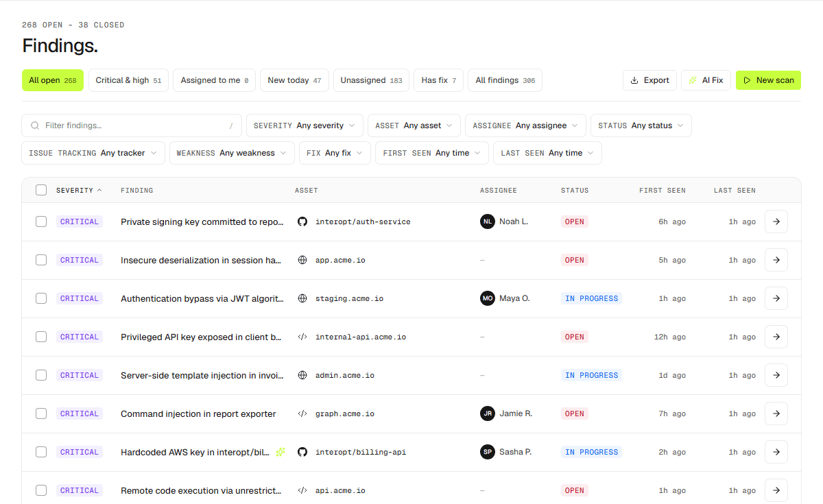Image resolution: width=823 pixels, height=504 pixels.
Task: Click AI fix sparkle on Hardcoded AWS key row
Action: pos(280,452)
